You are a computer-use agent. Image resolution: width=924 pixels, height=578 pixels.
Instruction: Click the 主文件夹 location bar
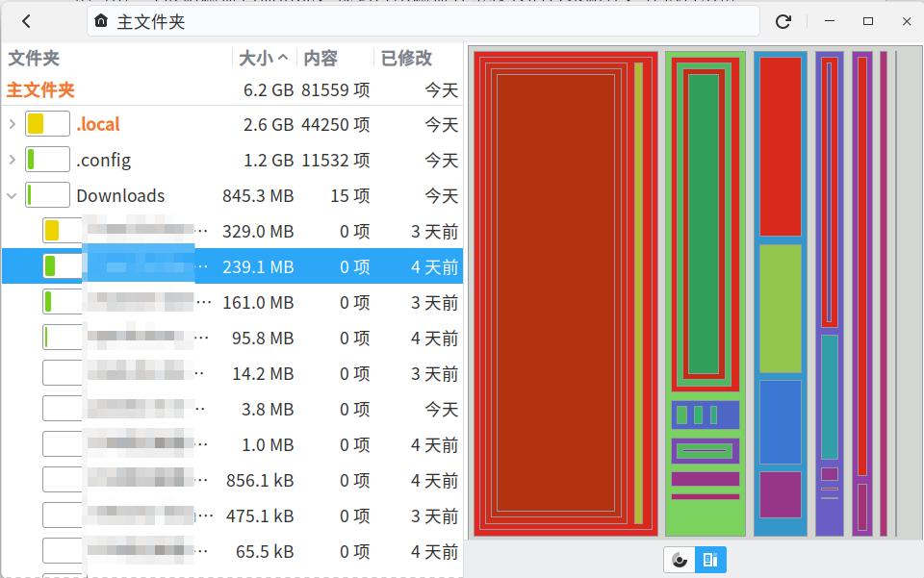pyautogui.click(x=423, y=22)
